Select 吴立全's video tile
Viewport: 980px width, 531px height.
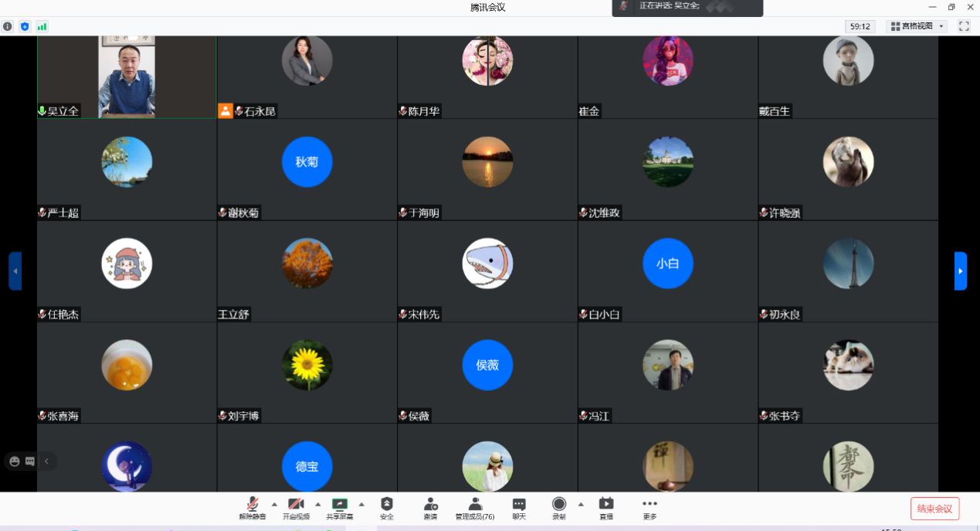pyautogui.click(x=127, y=77)
